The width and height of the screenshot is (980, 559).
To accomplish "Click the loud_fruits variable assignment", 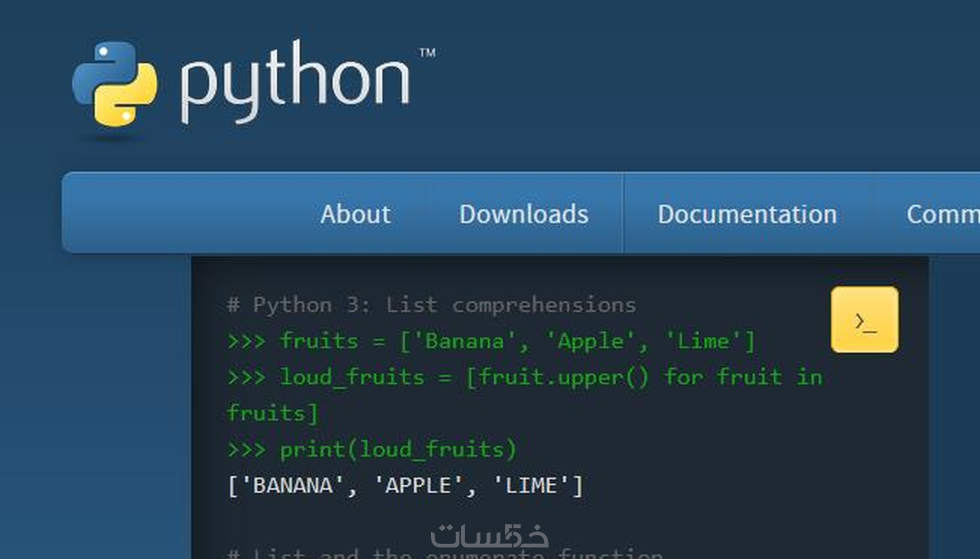I will [x=352, y=377].
